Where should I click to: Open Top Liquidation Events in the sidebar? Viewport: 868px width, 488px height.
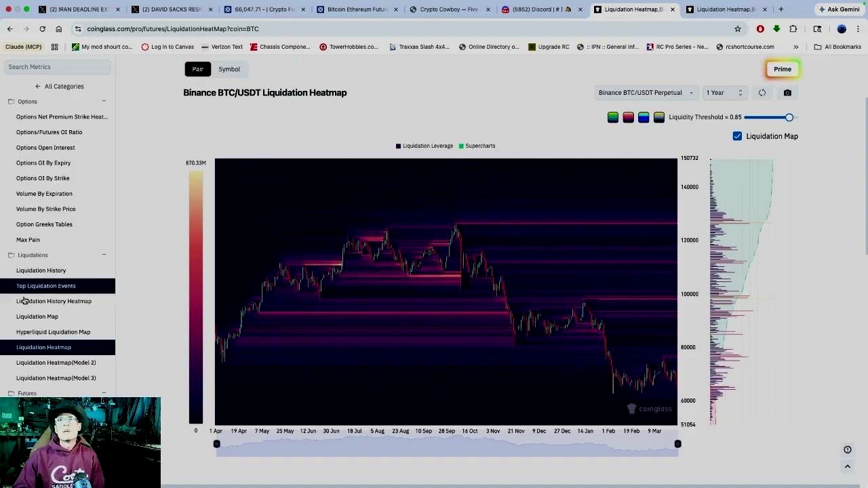(x=46, y=286)
